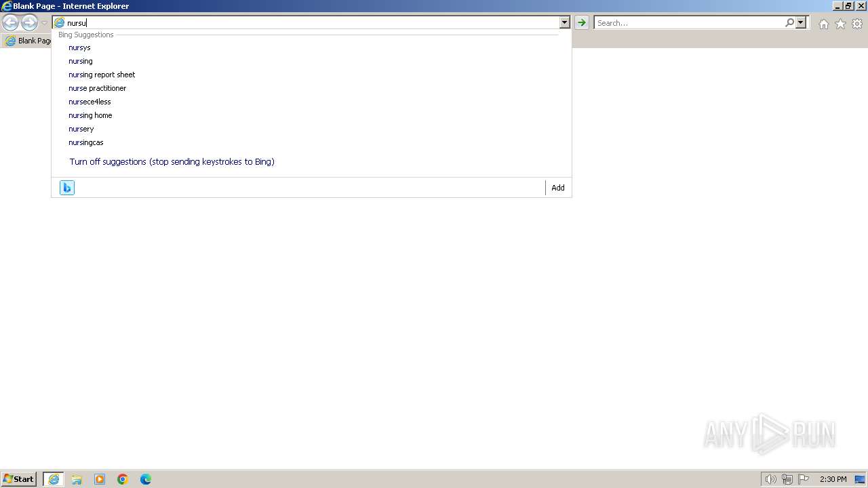
Task: Click the show desktop tray icon
Action: click(860, 479)
